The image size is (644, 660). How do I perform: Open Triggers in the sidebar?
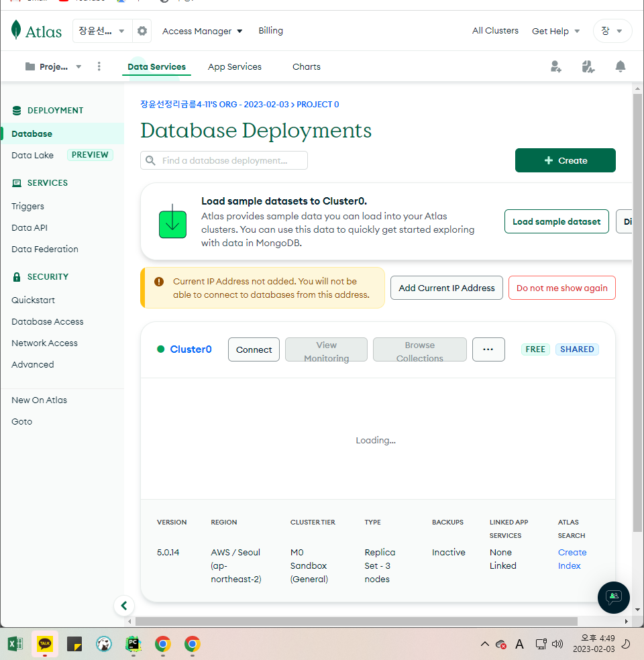click(x=28, y=207)
